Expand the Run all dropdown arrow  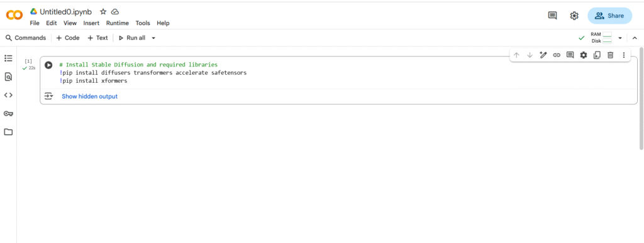153,38
